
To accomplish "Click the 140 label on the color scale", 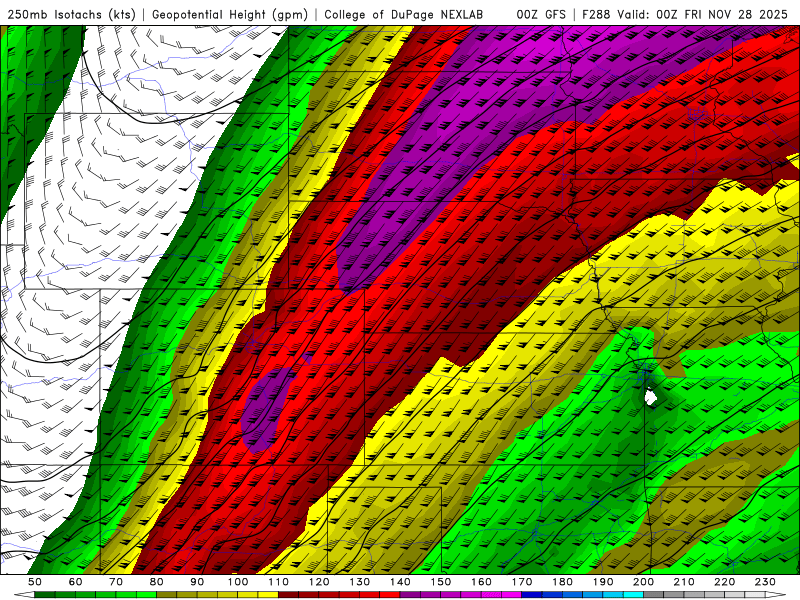I will pyautogui.click(x=400, y=582).
